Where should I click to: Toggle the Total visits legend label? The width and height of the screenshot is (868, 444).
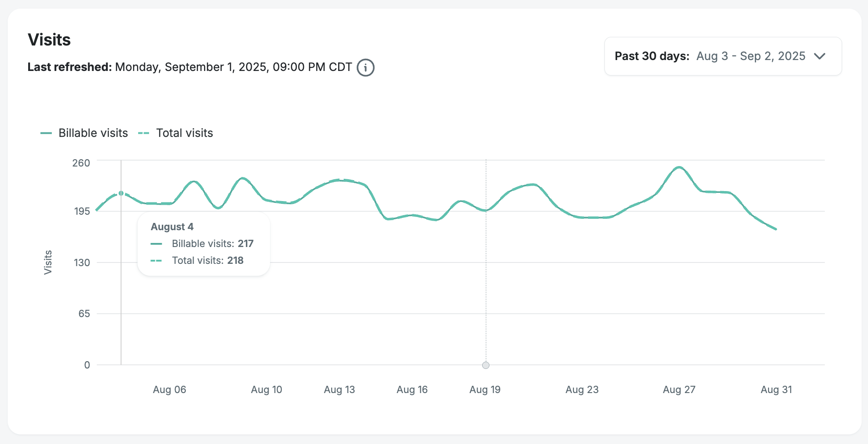(185, 133)
